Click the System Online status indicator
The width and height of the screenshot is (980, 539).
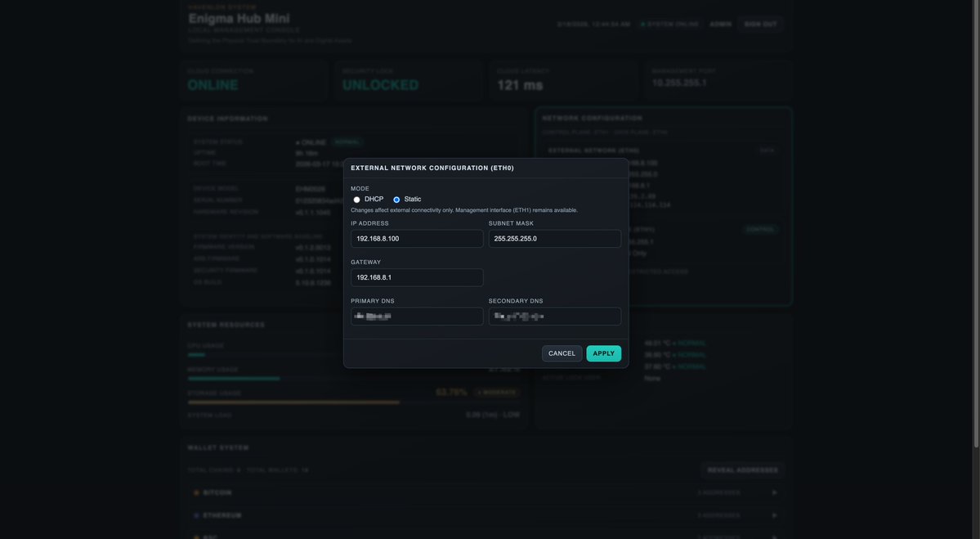pos(669,25)
